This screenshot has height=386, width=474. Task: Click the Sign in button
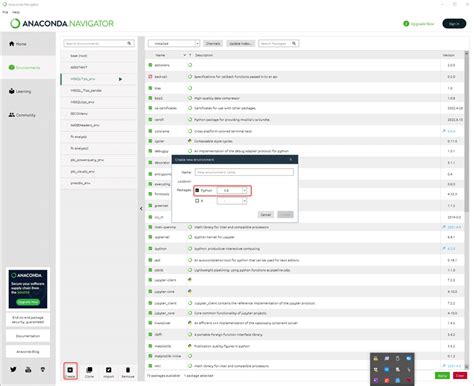point(454,24)
